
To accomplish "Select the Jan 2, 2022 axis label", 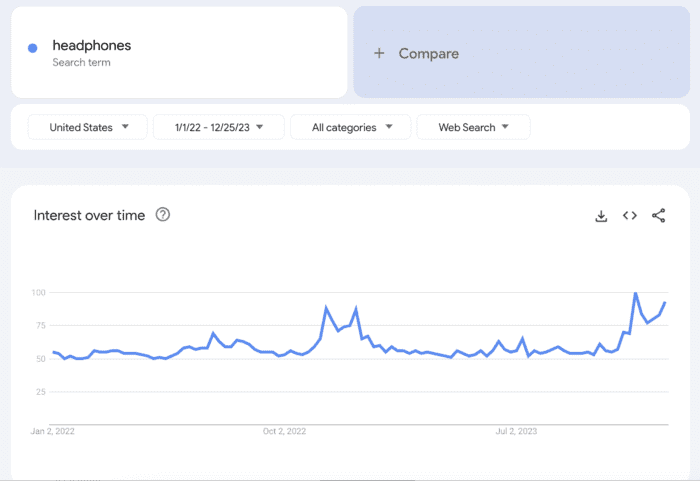I will (53, 432).
